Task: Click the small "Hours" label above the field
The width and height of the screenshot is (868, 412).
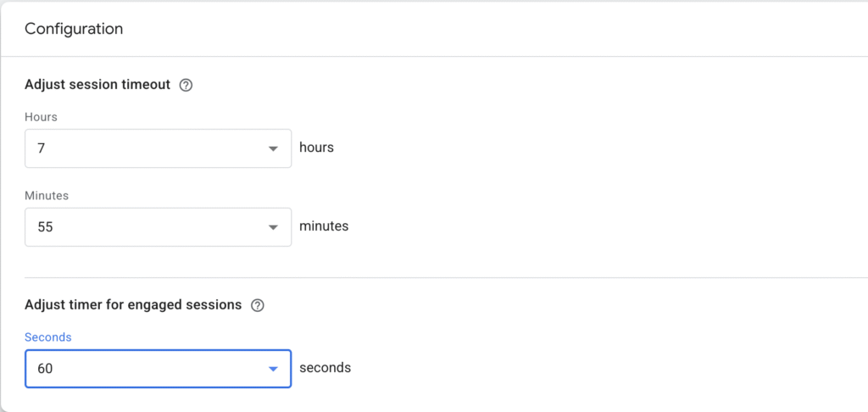Action: click(41, 117)
